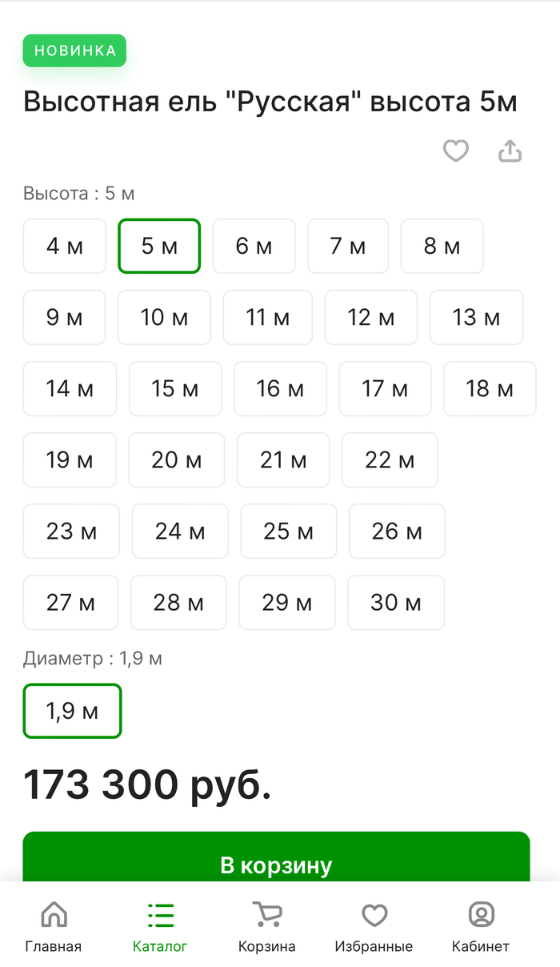Select the 22 м height option

[x=390, y=459]
